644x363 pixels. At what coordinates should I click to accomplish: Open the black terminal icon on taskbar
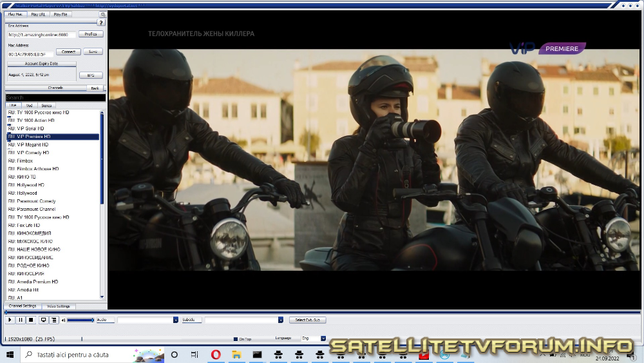click(x=257, y=355)
